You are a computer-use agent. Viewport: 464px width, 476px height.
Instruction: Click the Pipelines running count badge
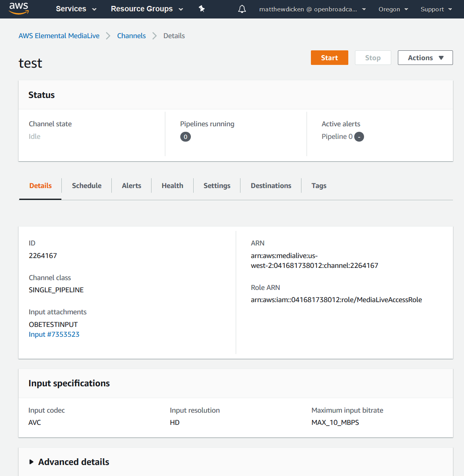click(x=185, y=137)
